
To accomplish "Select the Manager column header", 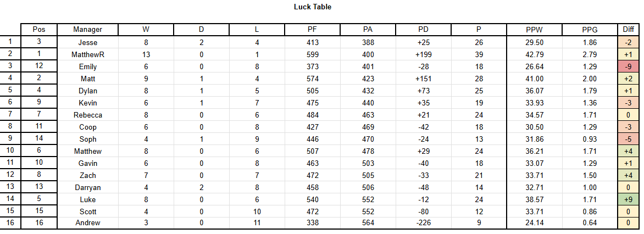I will click(x=88, y=30).
